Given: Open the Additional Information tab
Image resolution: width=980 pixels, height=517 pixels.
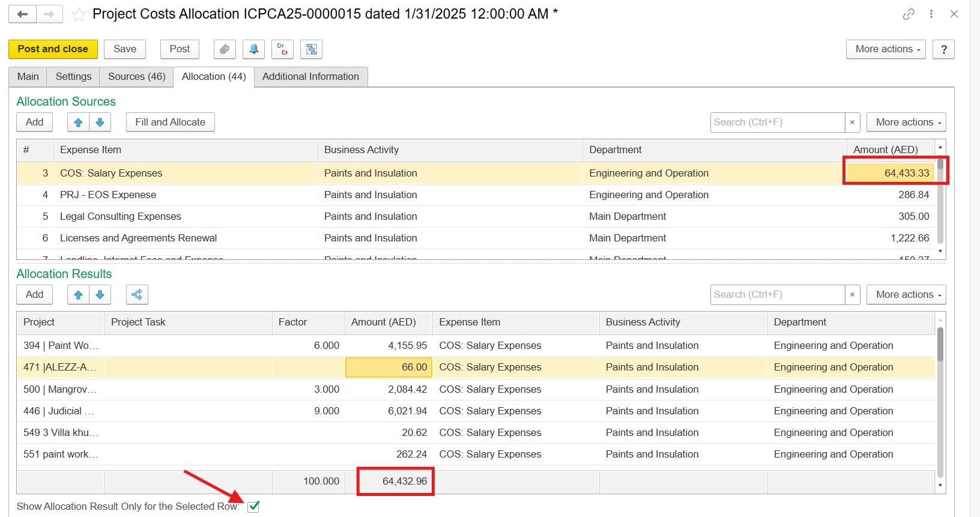Looking at the screenshot, I should 310,77.
